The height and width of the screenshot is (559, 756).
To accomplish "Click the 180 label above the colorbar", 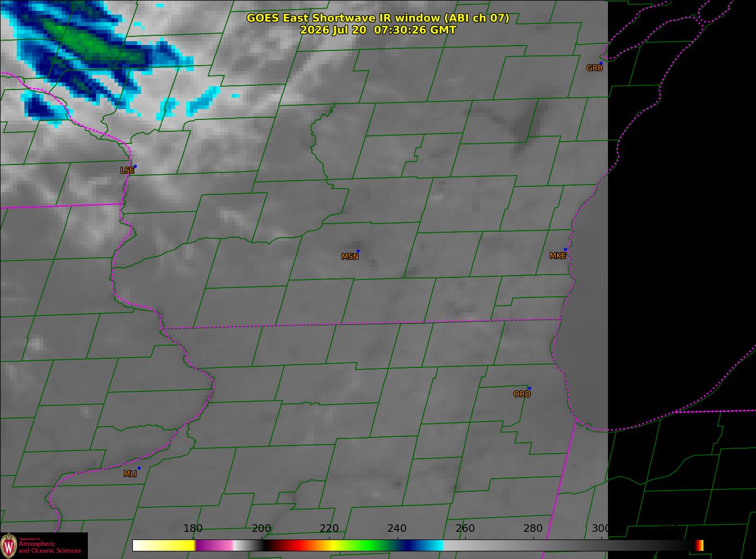I will click(193, 529).
